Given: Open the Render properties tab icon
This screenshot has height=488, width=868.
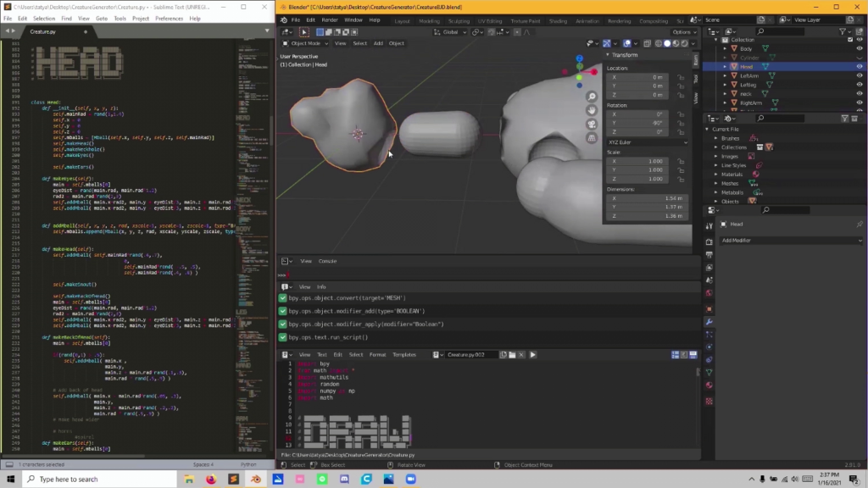Looking at the screenshot, I should [x=709, y=241].
